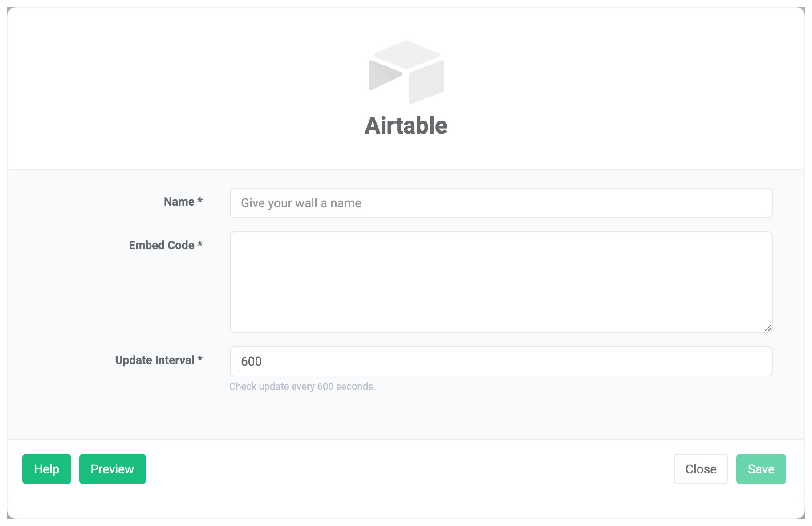
Task: Click the Update Interval field showing 600
Action: [x=501, y=361]
